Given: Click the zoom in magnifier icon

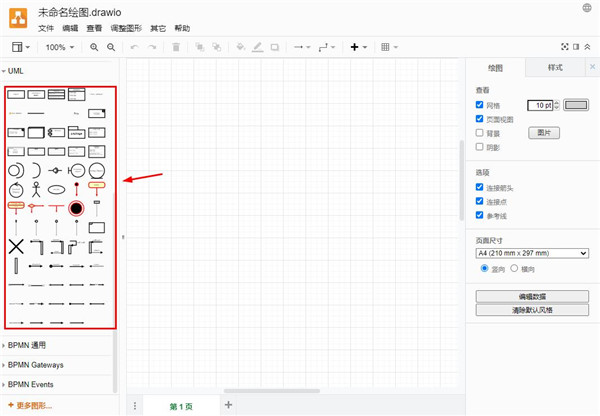Looking at the screenshot, I should [95, 47].
